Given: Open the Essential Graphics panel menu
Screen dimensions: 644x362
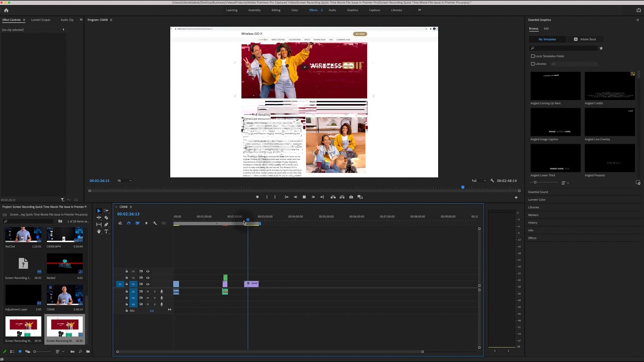Looking at the screenshot, I should click(637, 20).
